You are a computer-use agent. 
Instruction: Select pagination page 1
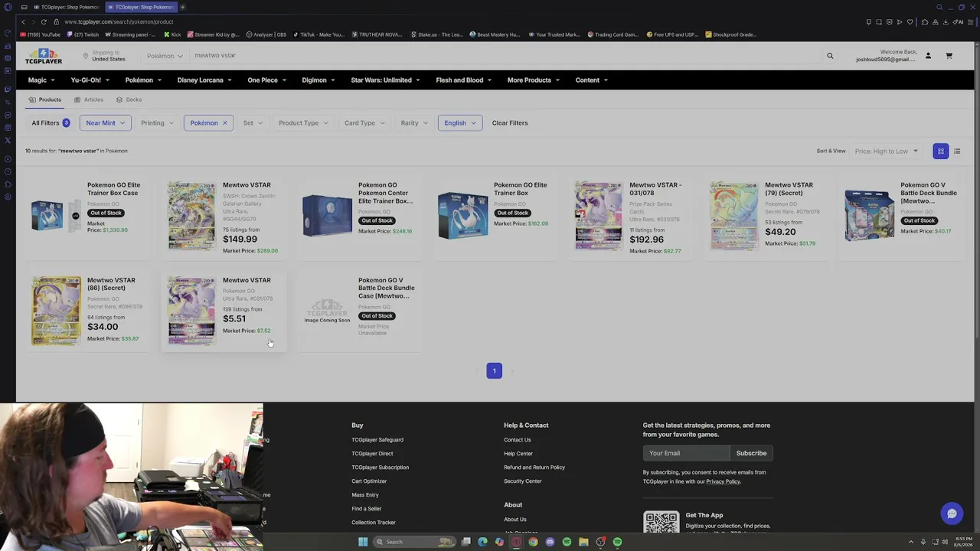click(x=494, y=371)
